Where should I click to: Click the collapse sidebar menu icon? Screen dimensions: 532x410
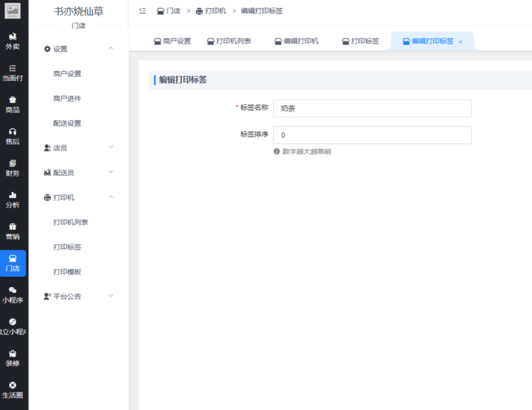pos(143,11)
